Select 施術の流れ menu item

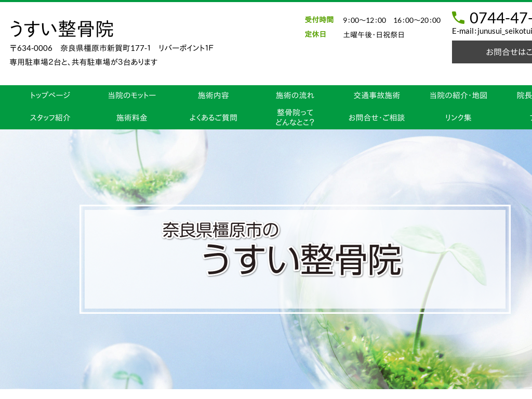(295, 96)
